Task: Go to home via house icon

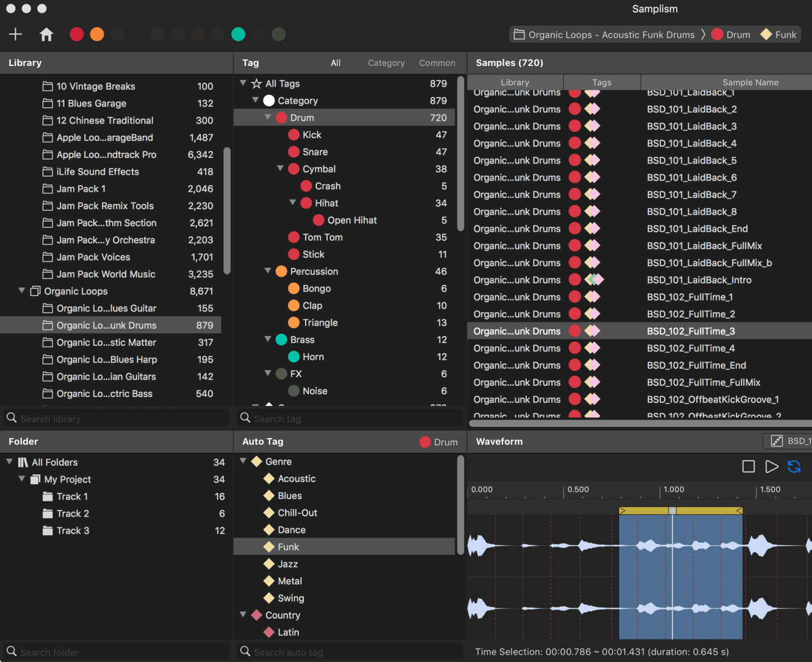Action: point(46,34)
